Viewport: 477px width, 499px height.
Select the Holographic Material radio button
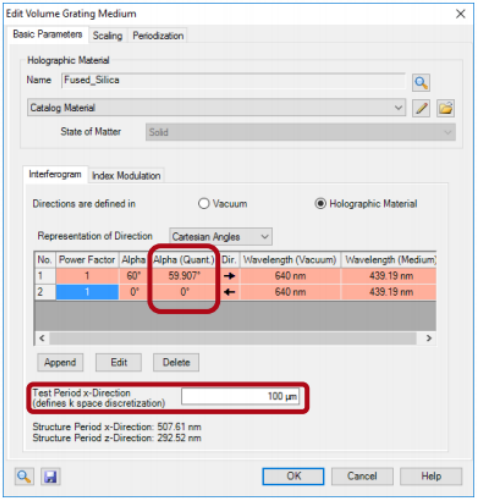pos(320,204)
